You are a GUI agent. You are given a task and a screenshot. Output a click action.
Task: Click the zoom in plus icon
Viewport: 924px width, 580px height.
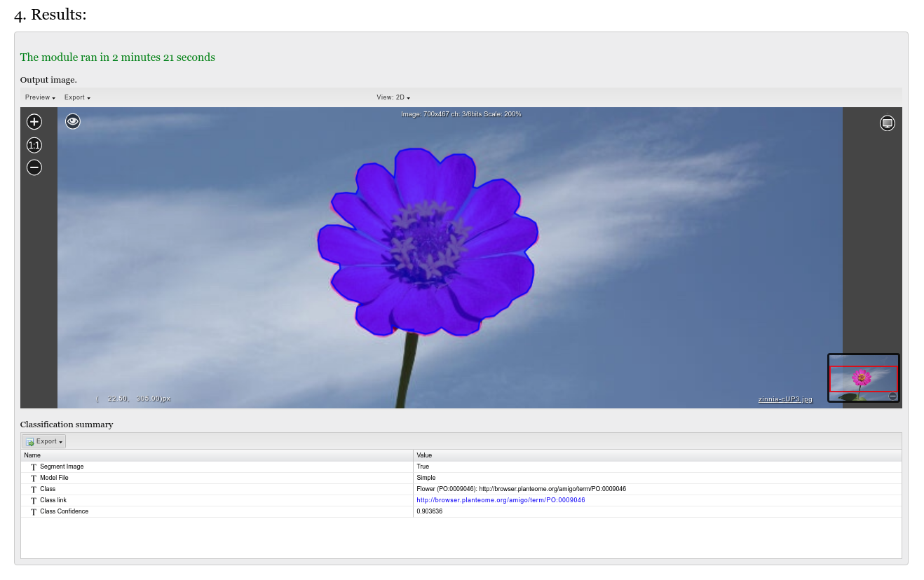tap(34, 122)
